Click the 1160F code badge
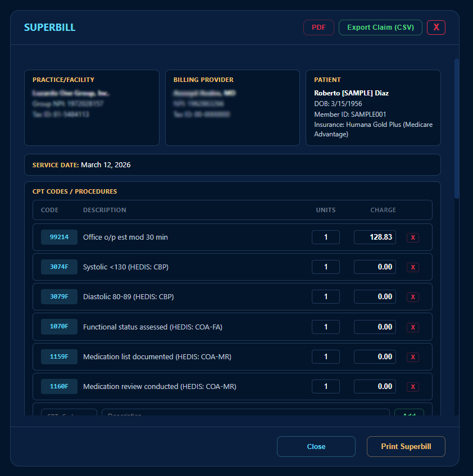 (x=58, y=386)
